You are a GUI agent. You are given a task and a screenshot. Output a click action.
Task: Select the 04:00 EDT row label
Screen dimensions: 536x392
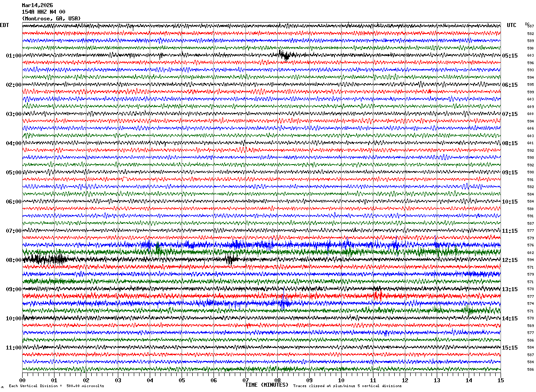coord(14,143)
